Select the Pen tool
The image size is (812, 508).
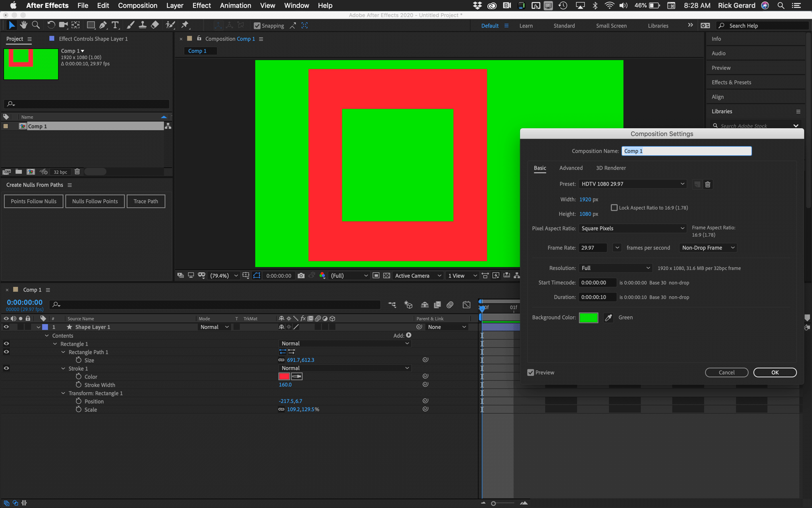click(103, 25)
